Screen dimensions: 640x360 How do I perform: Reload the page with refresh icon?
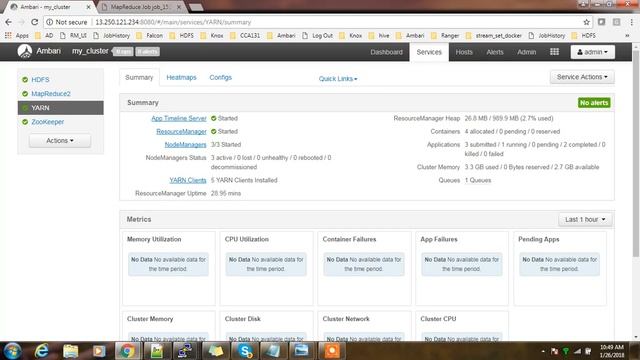coord(35,22)
